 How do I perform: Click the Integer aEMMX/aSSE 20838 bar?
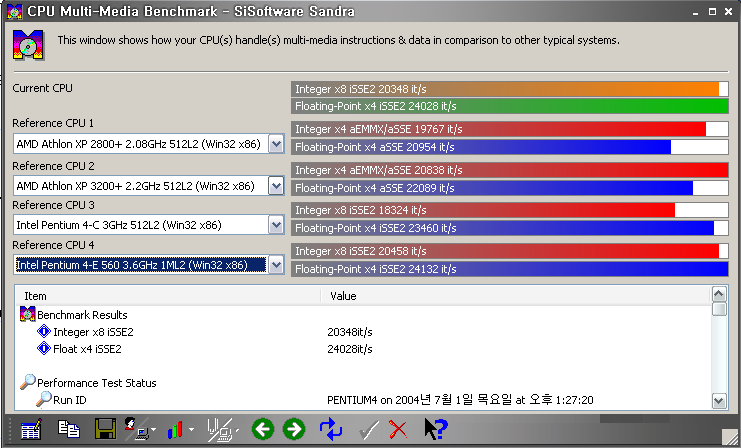(509, 170)
